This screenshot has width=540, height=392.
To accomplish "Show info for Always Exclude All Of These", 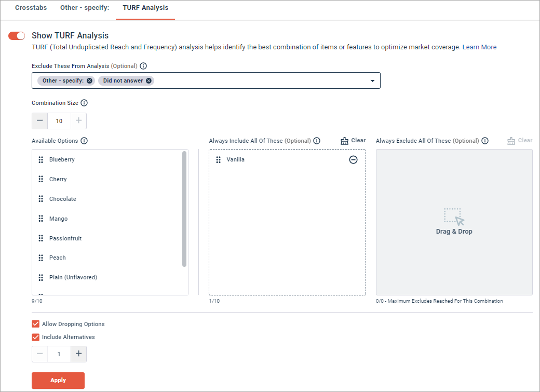I will click(485, 141).
